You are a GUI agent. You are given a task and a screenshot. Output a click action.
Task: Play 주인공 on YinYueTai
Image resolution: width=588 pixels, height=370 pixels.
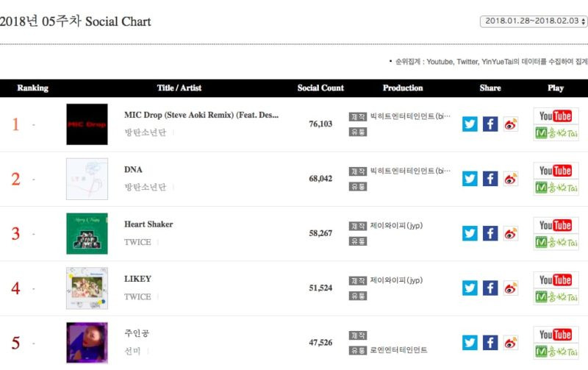coord(556,352)
